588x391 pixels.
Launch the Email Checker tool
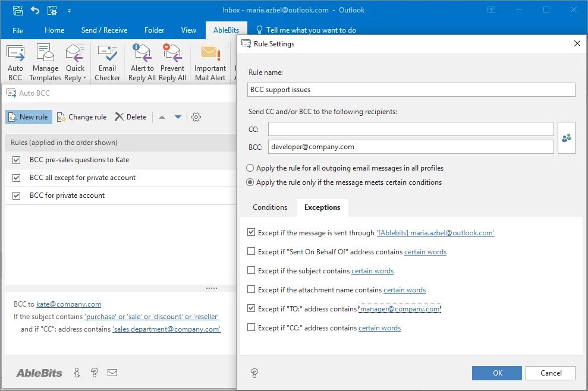pyautogui.click(x=107, y=62)
